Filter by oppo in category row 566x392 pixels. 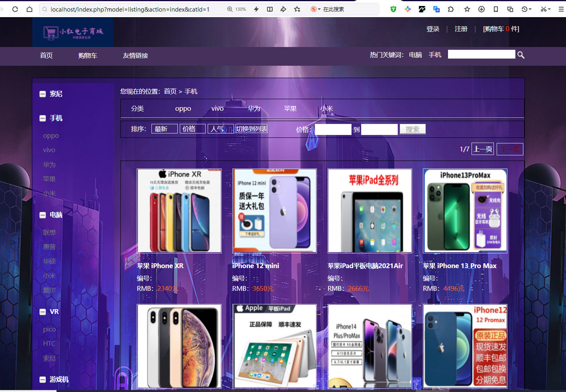pyautogui.click(x=183, y=108)
